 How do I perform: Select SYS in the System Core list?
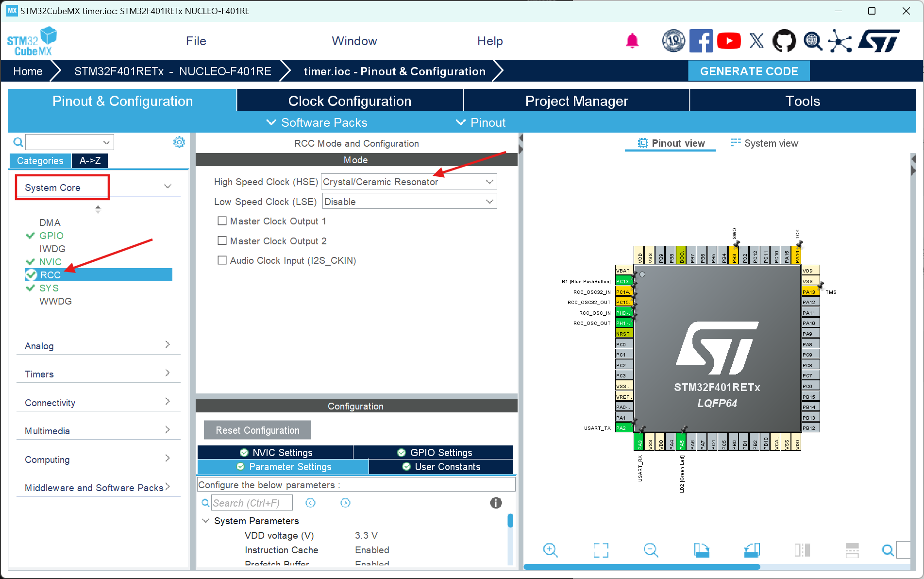coord(49,288)
